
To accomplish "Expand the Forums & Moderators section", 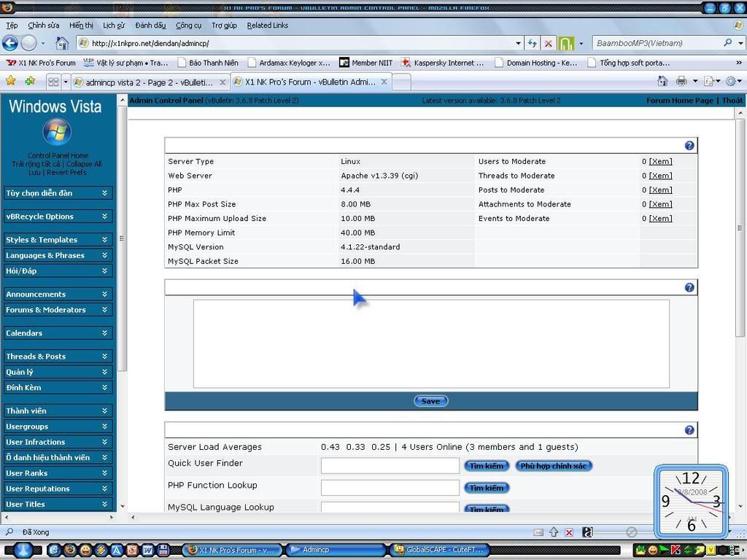I will (x=58, y=309).
